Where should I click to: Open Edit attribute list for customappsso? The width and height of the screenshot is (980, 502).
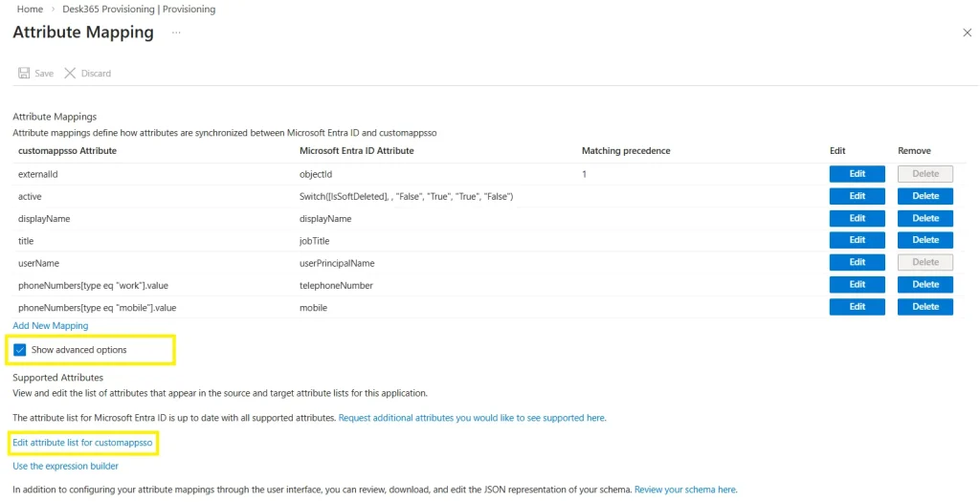pos(82,444)
